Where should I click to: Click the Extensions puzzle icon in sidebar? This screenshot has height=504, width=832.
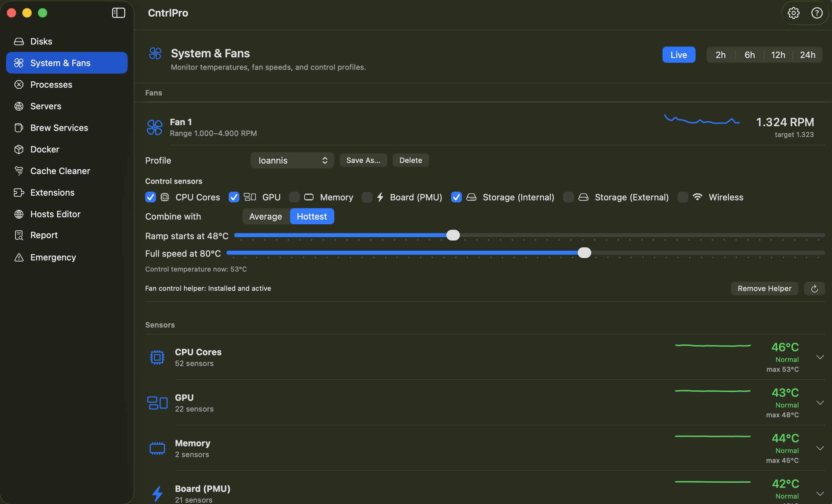coord(19,193)
